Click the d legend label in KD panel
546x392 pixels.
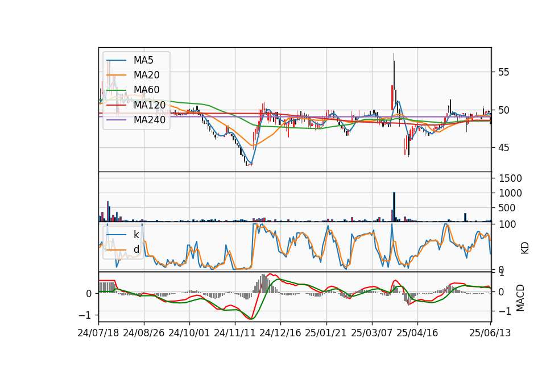point(136,249)
